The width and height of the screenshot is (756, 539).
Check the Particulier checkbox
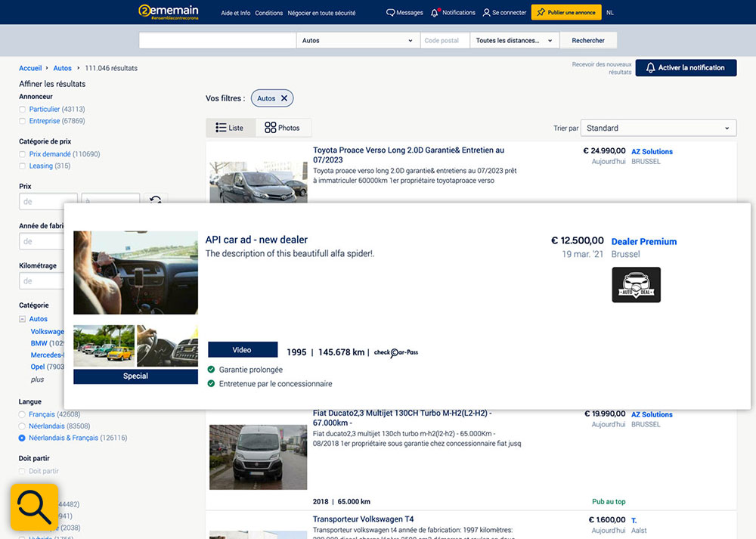(x=23, y=110)
